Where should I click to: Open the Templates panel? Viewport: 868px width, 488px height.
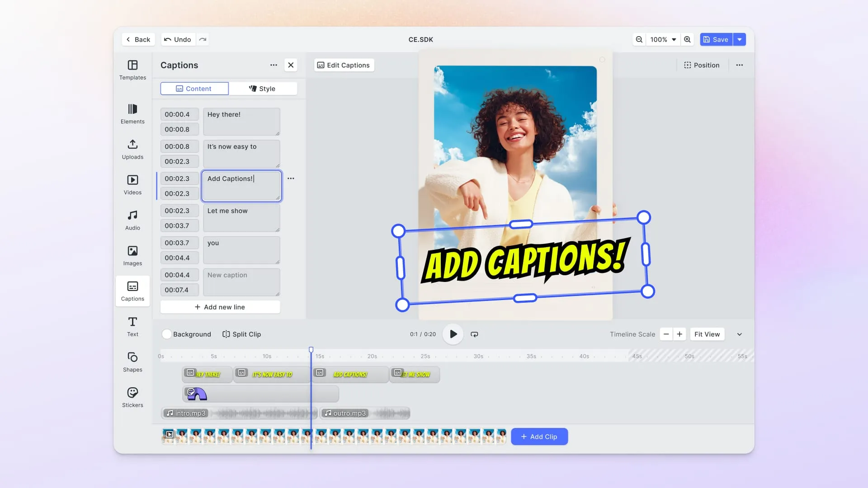coord(132,70)
